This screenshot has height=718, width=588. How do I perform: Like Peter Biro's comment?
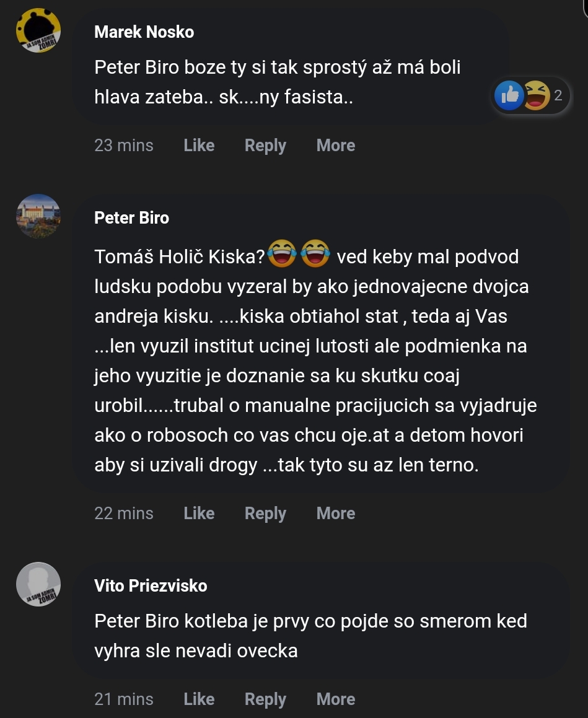coord(199,514)
